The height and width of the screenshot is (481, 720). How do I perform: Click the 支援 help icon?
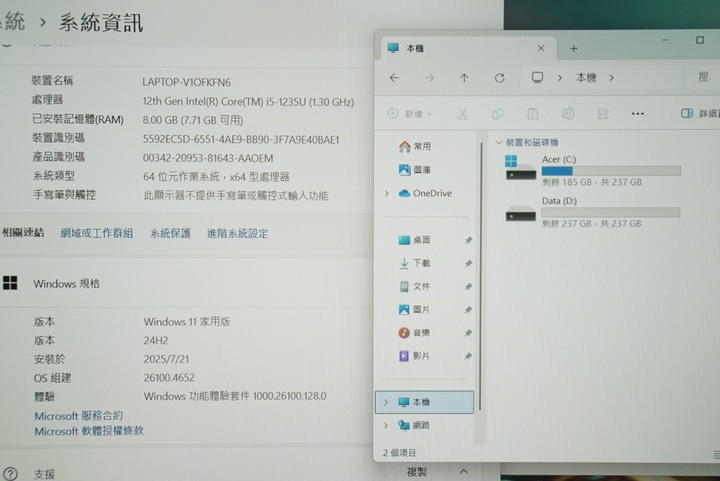click(10, 474)
